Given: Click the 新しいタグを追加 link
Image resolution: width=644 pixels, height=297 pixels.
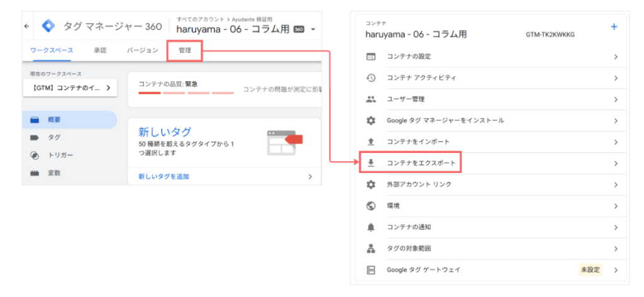Looking at the screenshot, I should pos(164,177).
